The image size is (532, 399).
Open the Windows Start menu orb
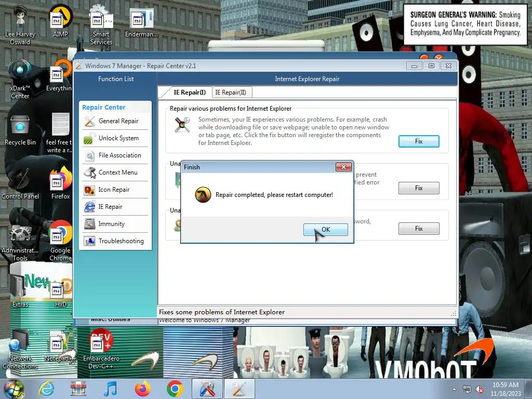(13, 389)
